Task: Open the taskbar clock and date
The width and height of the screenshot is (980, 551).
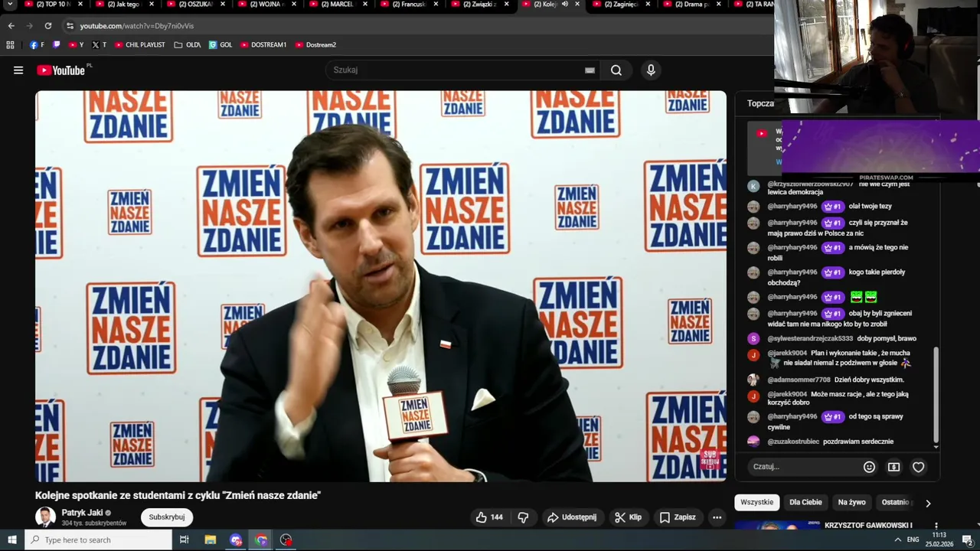Action: pos(939,540)
